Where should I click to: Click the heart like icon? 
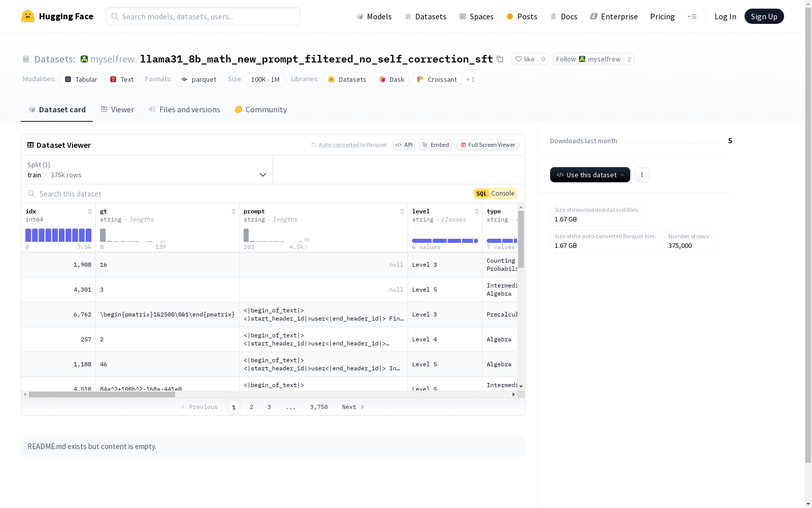[519, 59]
